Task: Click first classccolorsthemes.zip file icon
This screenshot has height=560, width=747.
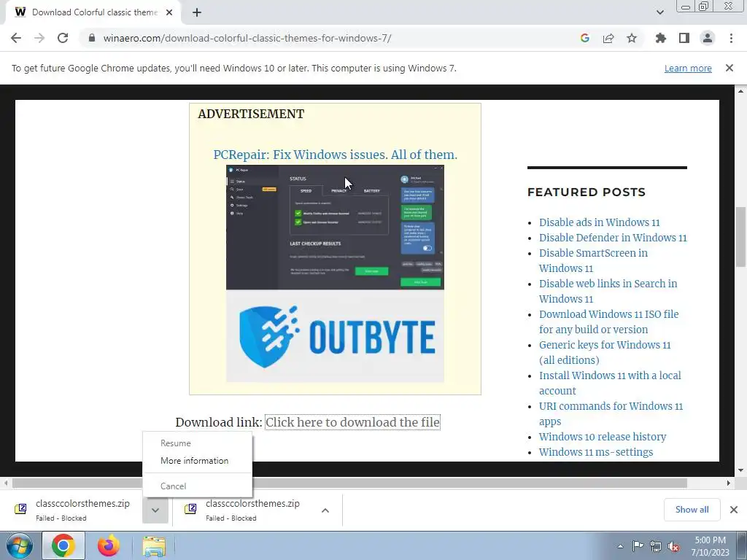Action: click(20, 510)
